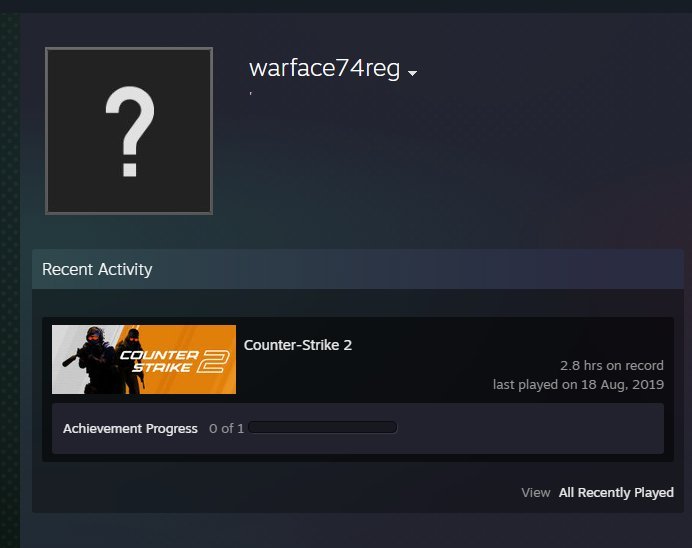This screenshot has width=692, height=548.
Task: Click the second soldier on orange background
Action: pyautogui.click(x=132, y=361)
